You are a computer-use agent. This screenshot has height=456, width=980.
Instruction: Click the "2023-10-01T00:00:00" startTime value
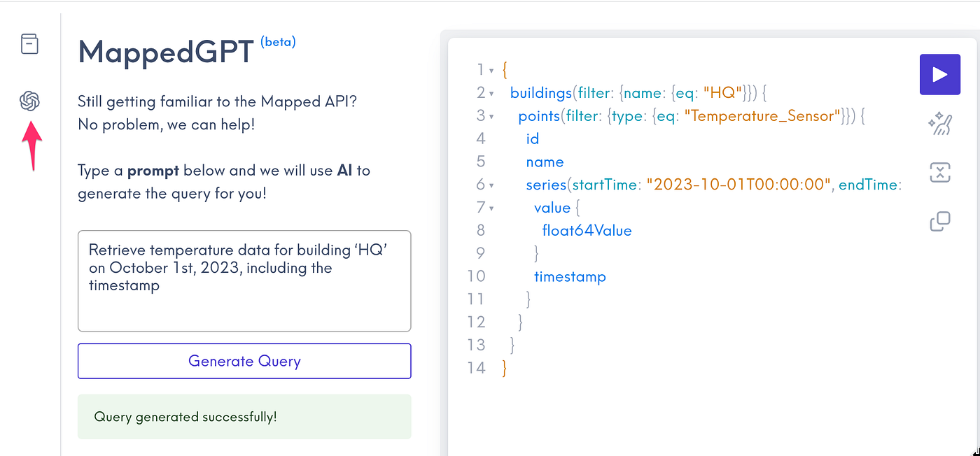pos(738,185)
